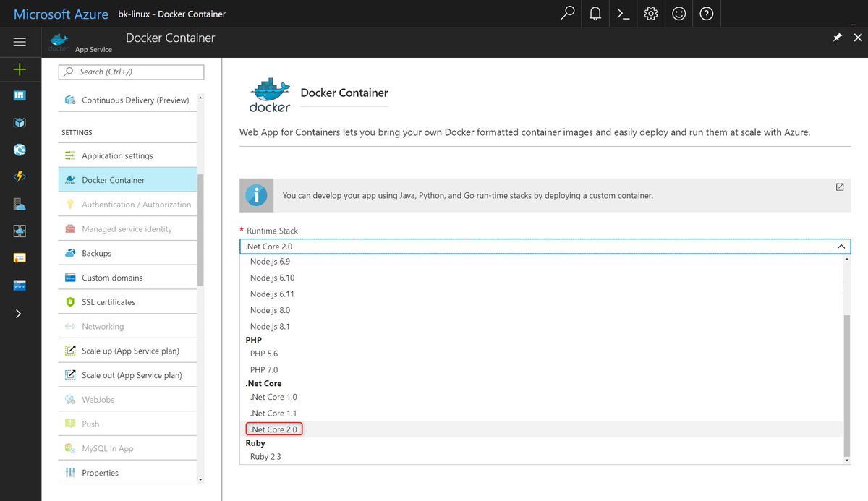Select PHP 5.6 option

click(x=541, y=354)
